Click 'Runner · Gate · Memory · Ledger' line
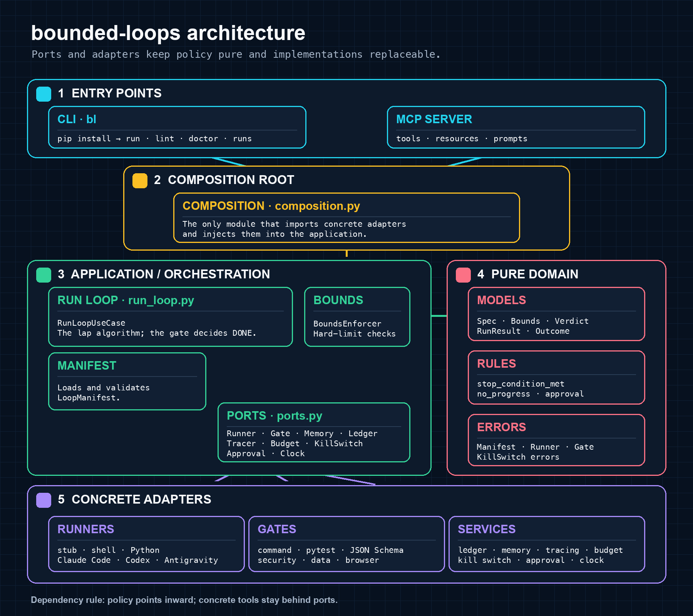 click(302, 434)
